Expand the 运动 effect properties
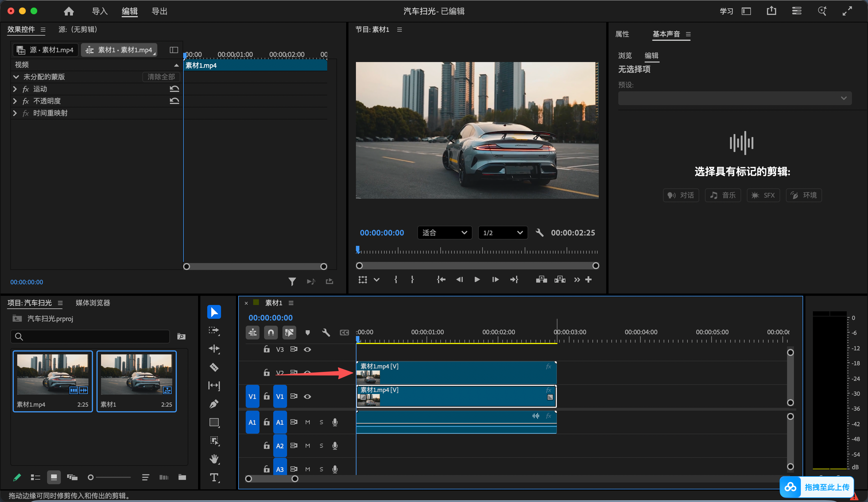 coord(15,89)
